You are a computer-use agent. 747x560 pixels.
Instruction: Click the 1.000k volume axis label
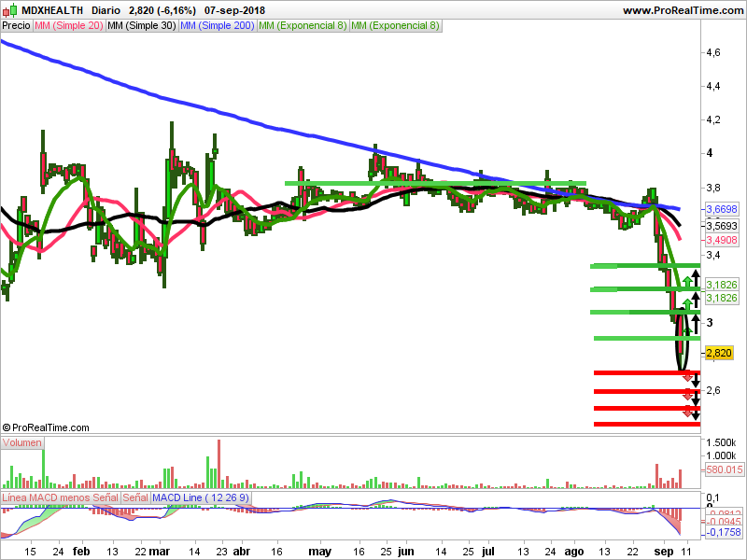pyautogui.click(x=721, y=455)
